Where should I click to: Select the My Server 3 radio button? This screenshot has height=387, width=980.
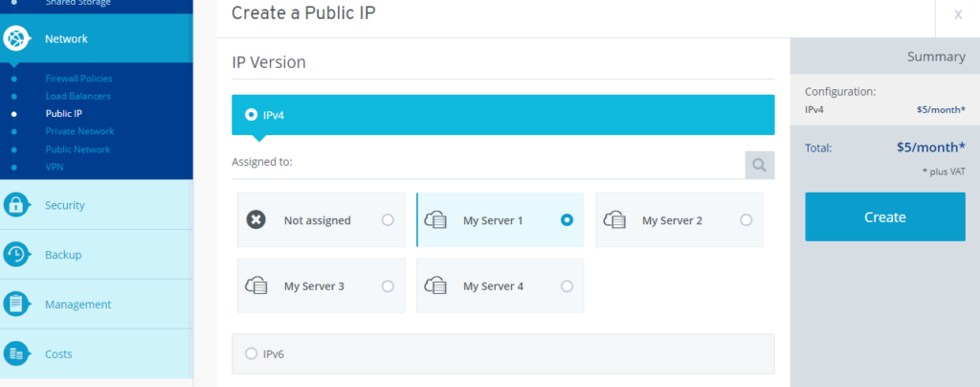(388, 286)
